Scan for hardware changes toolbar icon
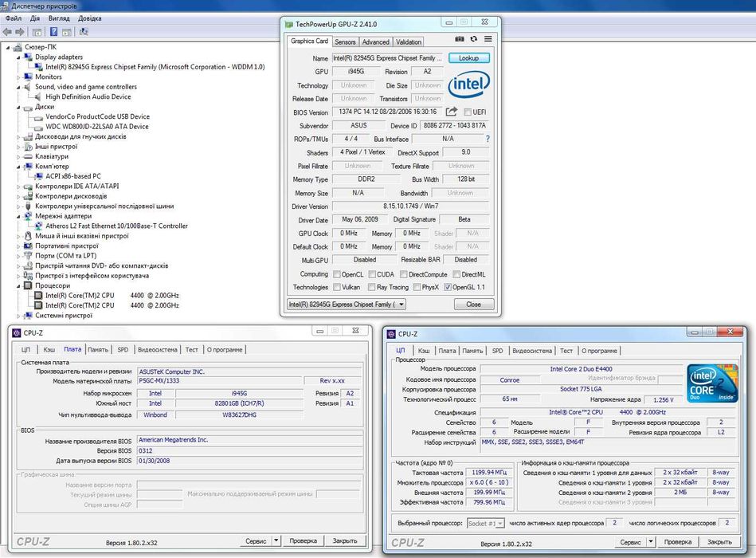 coord(84,32)
